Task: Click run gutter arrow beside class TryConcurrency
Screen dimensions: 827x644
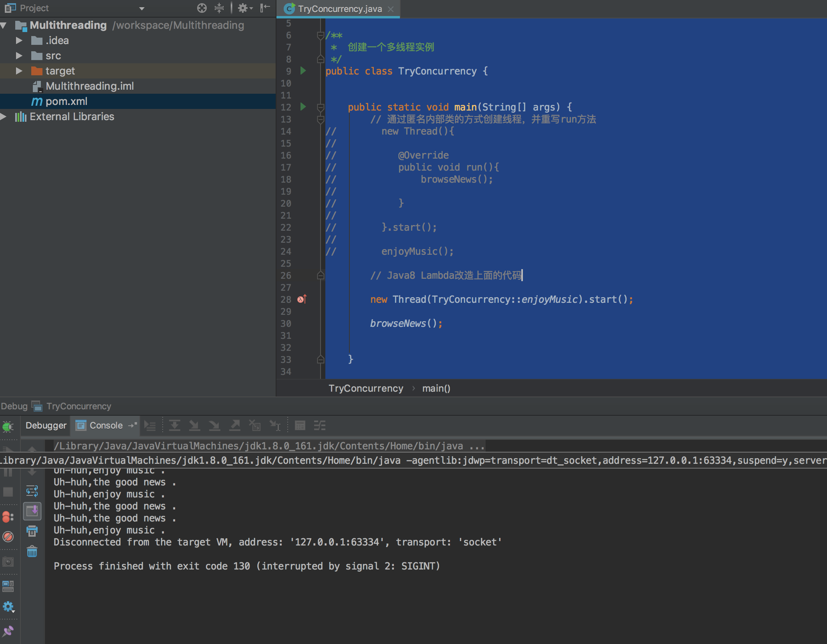Action: click(303, 71)
